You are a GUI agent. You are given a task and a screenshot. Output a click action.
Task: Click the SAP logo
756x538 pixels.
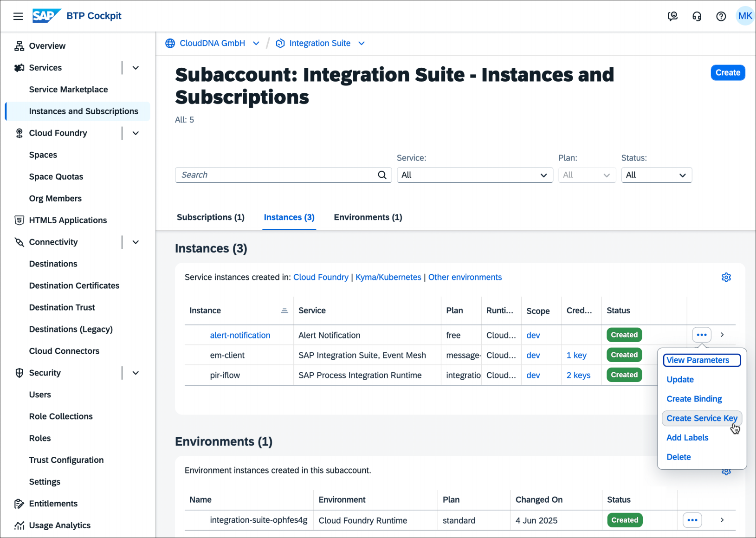[46, 16]
